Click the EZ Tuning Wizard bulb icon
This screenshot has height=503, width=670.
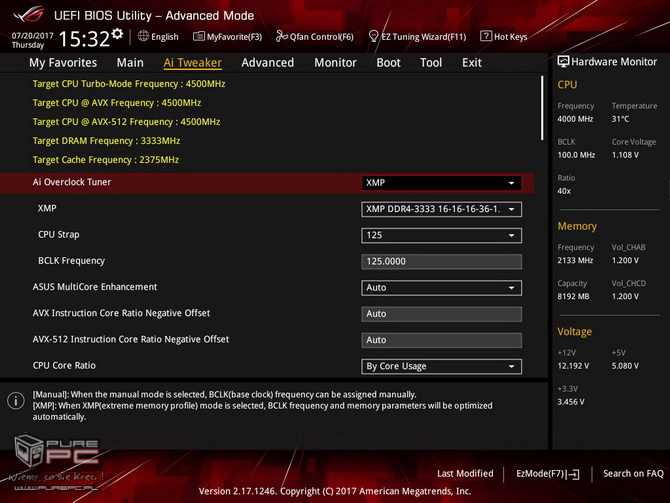click(373, 36)
